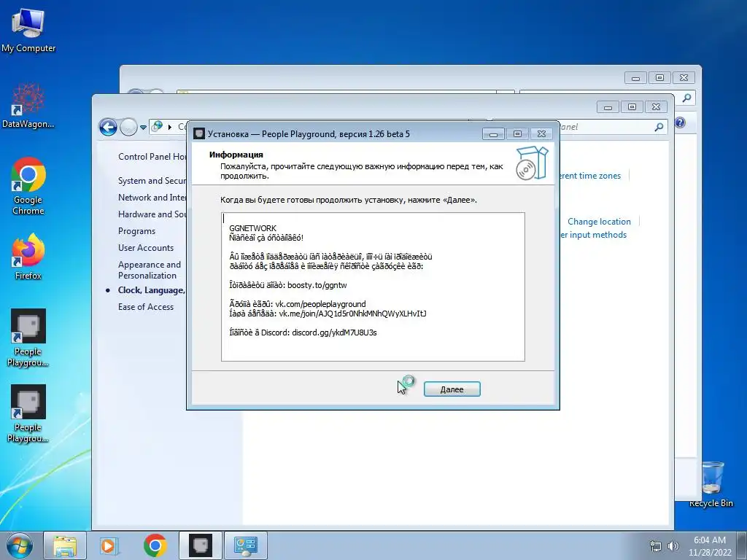Open the recent pages dropdown in Control Panel

click(143, 128)
